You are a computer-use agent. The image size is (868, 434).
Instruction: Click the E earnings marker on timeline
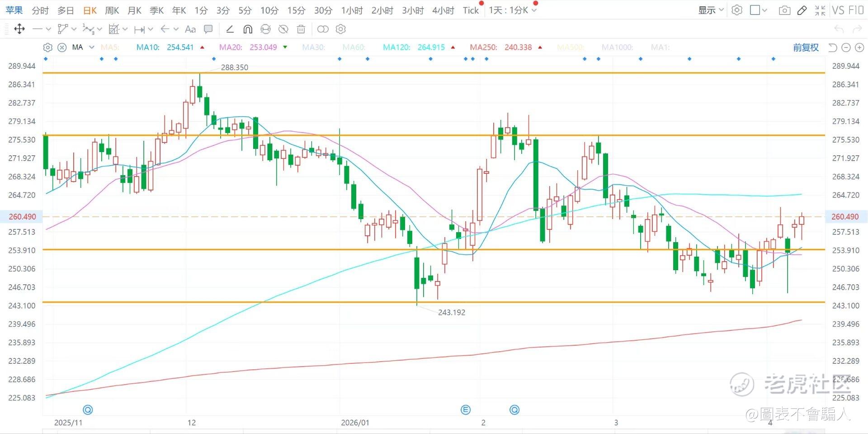(466, 410)
